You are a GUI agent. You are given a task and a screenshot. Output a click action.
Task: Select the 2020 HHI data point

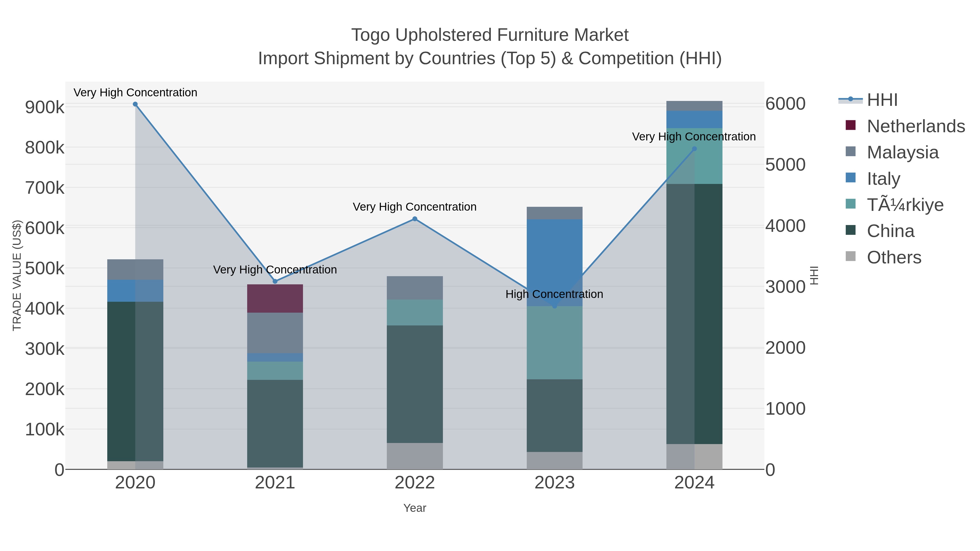[x=135, y=104]
